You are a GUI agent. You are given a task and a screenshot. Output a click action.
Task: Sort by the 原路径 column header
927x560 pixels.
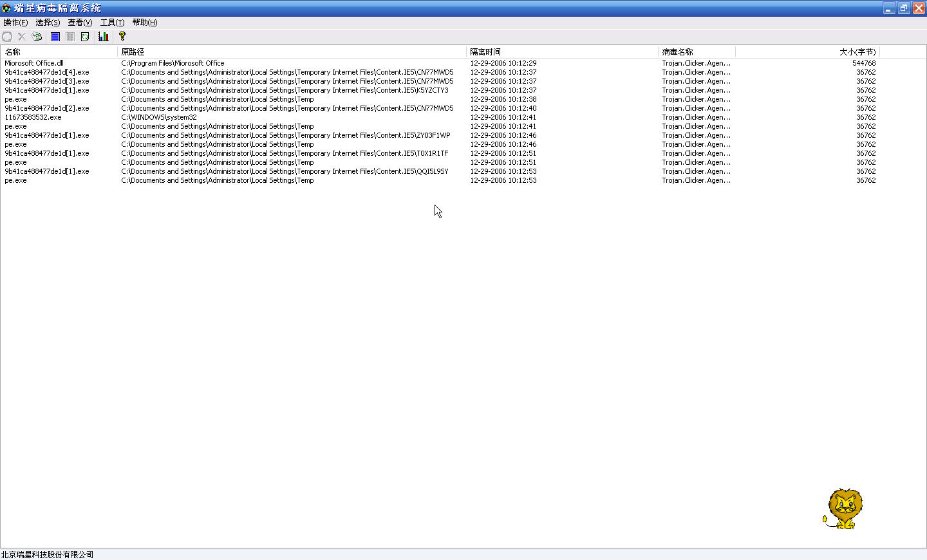(x=292, y=51)
